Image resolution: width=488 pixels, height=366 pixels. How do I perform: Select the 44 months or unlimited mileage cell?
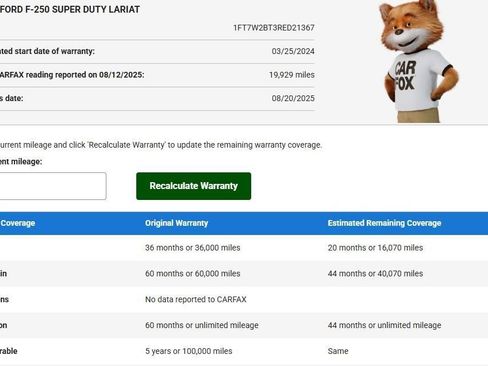[x=384, y=325]
